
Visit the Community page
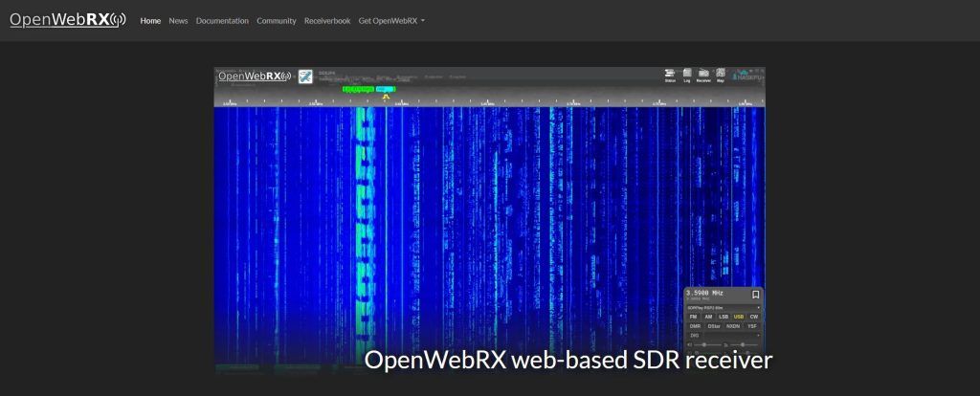pos(277,21)
